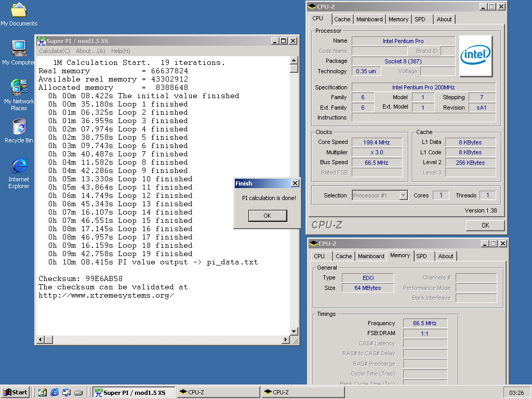This screenshot has height=399, width=532.
Task: Select the My Network Places icon
Action: [19, 95]
